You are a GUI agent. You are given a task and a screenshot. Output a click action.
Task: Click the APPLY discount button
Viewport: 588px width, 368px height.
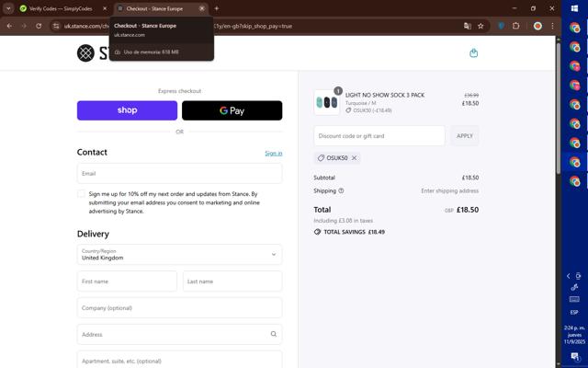465,136
